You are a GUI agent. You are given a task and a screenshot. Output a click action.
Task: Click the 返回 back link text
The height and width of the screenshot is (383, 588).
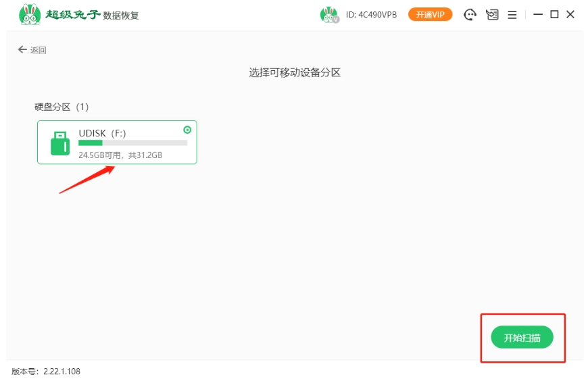pos(39,50)
